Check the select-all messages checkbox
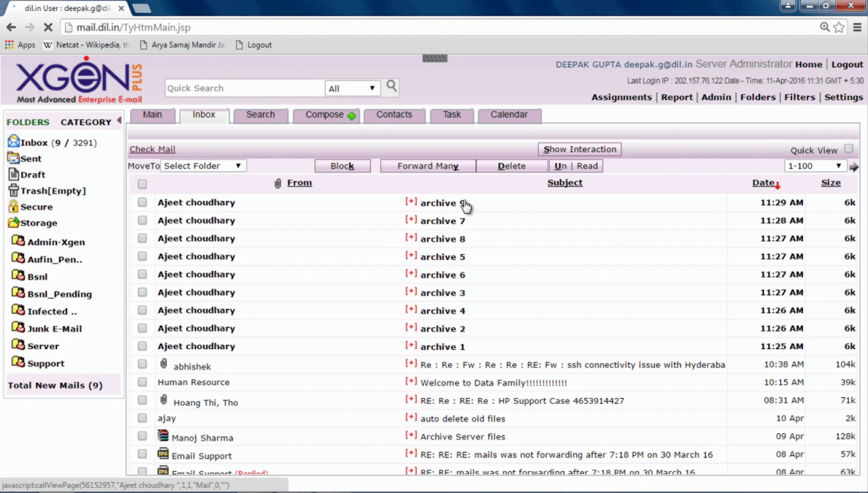This screenshot has width=868, height=493. pos(142,184)
